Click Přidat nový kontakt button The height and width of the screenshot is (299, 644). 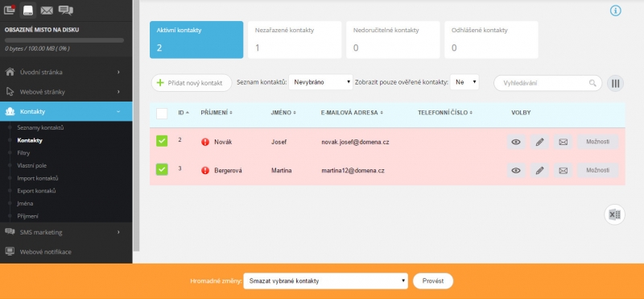pos(192,83)
